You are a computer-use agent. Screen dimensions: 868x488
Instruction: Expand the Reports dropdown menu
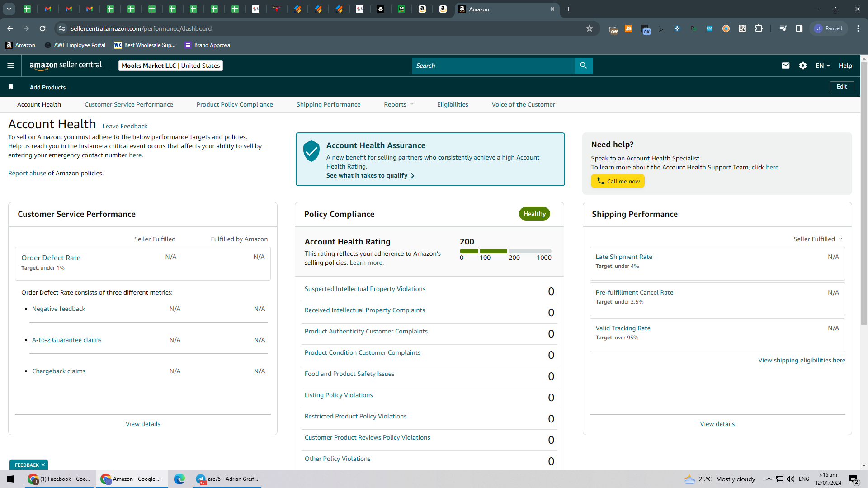point(399,104)
